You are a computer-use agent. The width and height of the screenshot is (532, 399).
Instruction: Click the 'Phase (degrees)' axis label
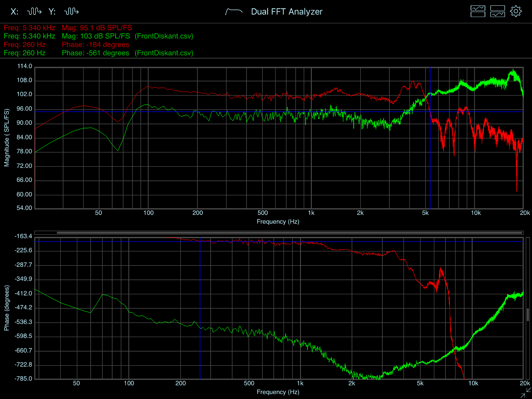click(x=7, y=308)
